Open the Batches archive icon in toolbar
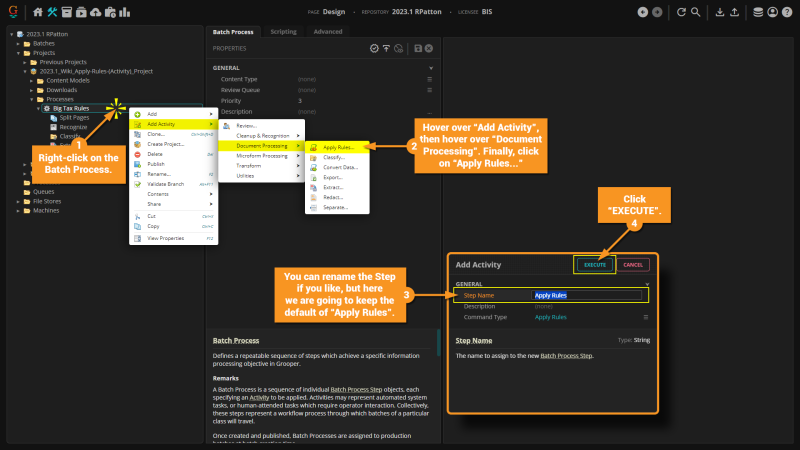Viewport: 800px width, 450px height. pos(66,12)
